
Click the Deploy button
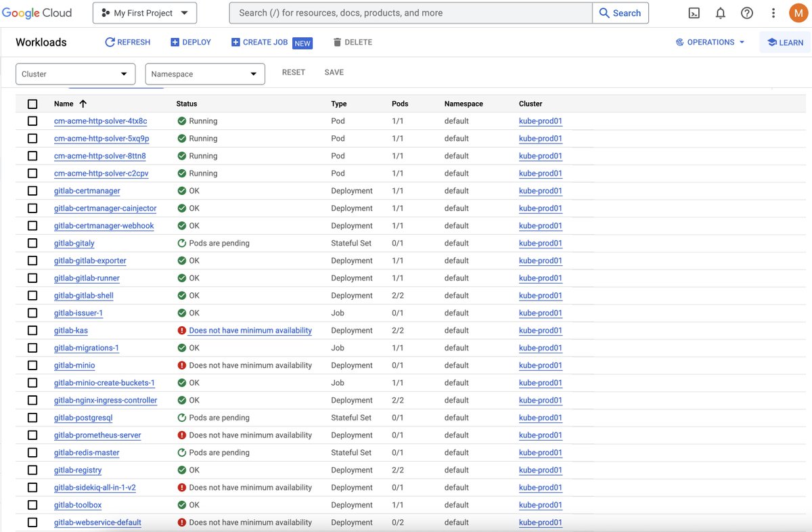click(191, 42)
